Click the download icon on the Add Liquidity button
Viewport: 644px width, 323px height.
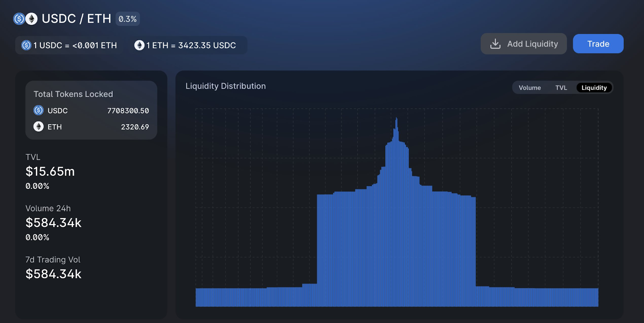click(495, 44)
